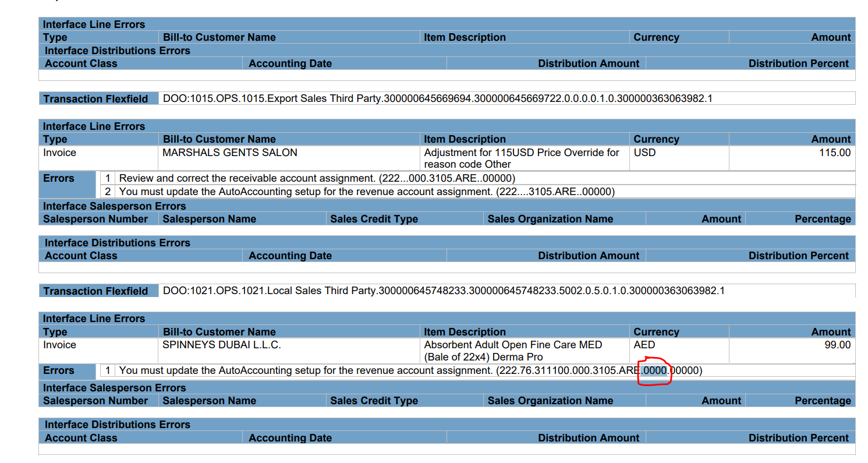
Task: Click the DOO:1021 Local Sales Third Party flexfield value
Action: pos(444,291)
